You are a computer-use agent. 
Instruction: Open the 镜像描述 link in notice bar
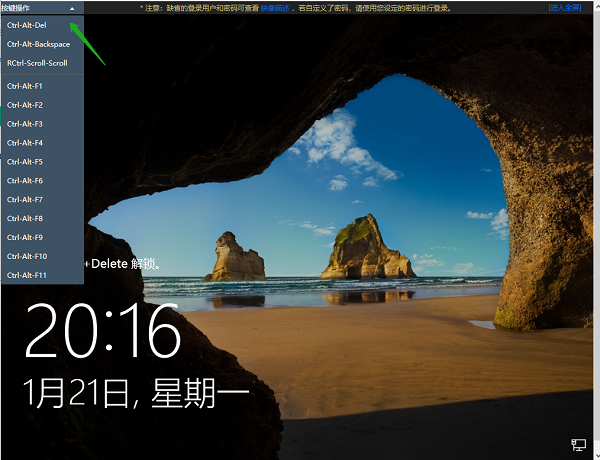pyautogui.click(x=275, y=8)
